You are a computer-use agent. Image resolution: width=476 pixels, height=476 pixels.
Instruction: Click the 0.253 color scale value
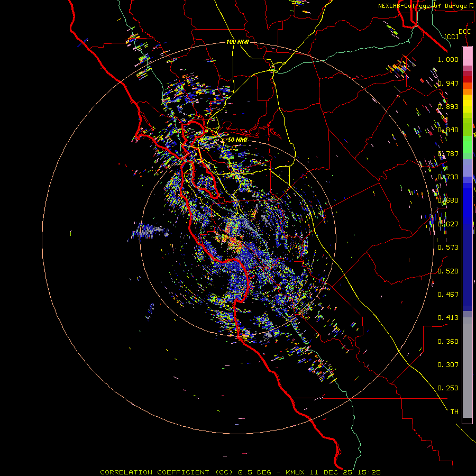click(448, 388)
